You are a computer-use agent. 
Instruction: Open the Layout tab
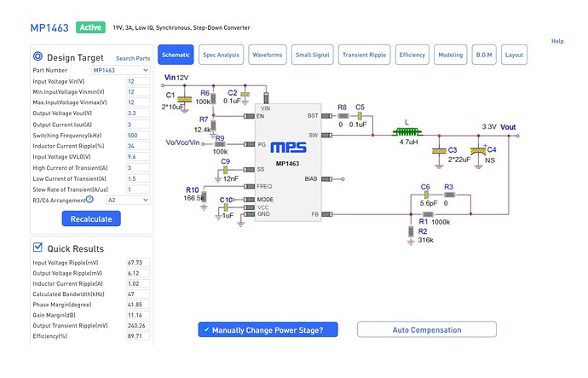coord(514,55)
